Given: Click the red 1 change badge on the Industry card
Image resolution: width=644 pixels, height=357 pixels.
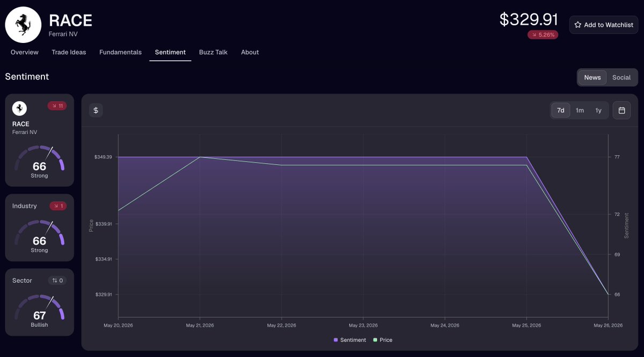Looking at the screenshot, I should pyautogui.click(x=58, y=206).
